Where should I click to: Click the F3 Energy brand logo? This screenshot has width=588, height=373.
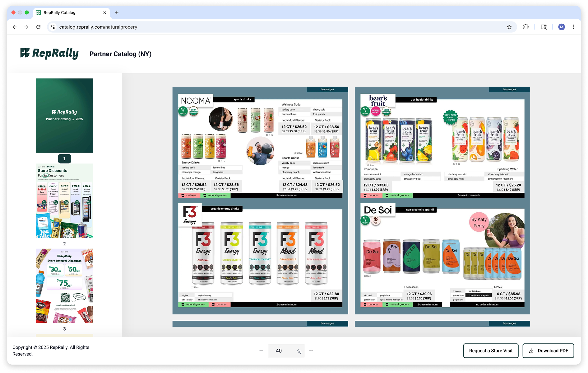coord(190,215)
